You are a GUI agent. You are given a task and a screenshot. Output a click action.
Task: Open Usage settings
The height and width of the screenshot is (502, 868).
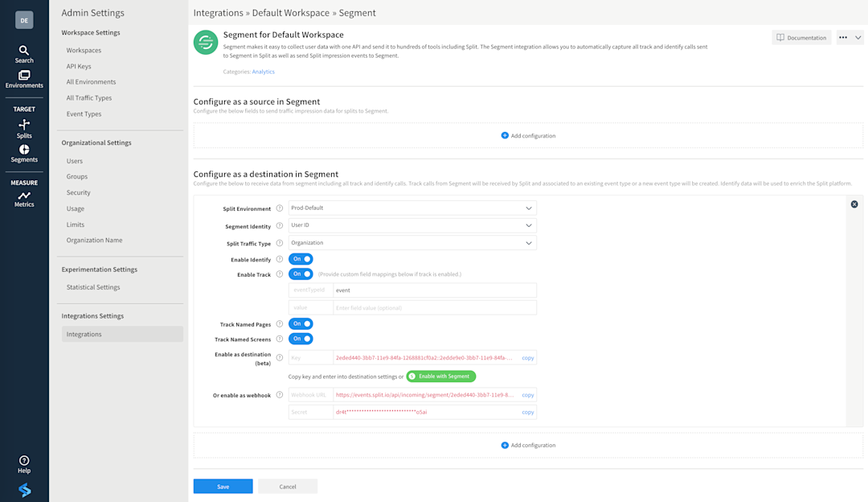[x=76, y=209]
